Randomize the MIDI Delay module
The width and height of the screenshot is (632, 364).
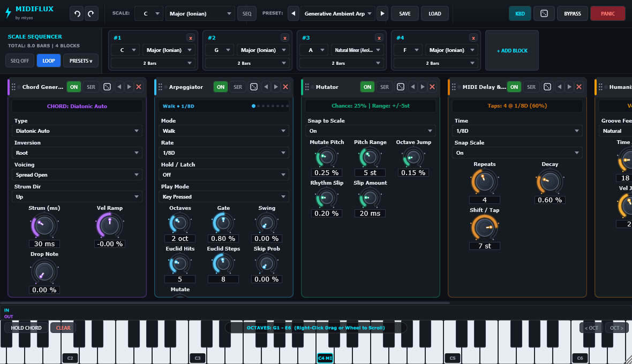[547, 87]
